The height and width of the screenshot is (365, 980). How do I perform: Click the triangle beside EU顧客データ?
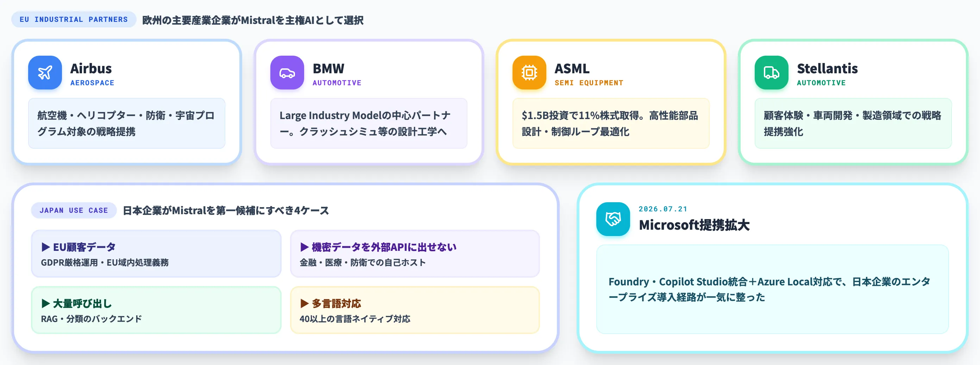coord(46,247)
